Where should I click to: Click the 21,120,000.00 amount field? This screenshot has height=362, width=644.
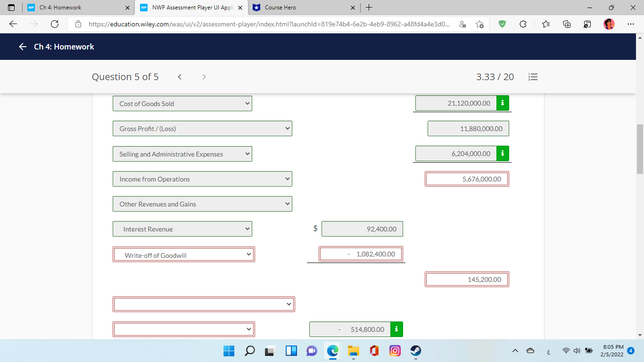[456, 103]
